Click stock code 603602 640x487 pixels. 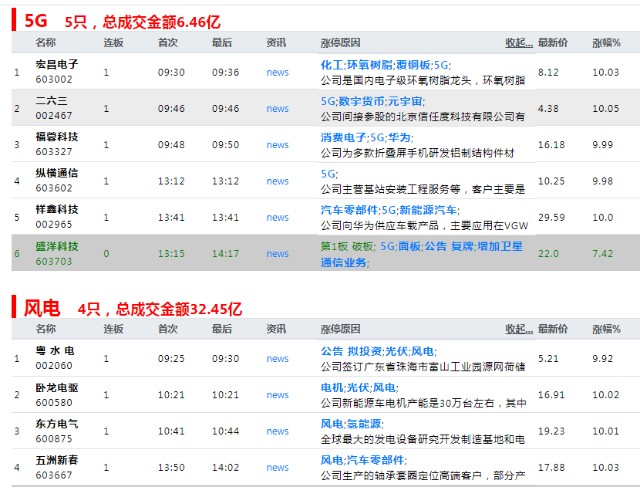pyautogui.click(x=54, y=188)
